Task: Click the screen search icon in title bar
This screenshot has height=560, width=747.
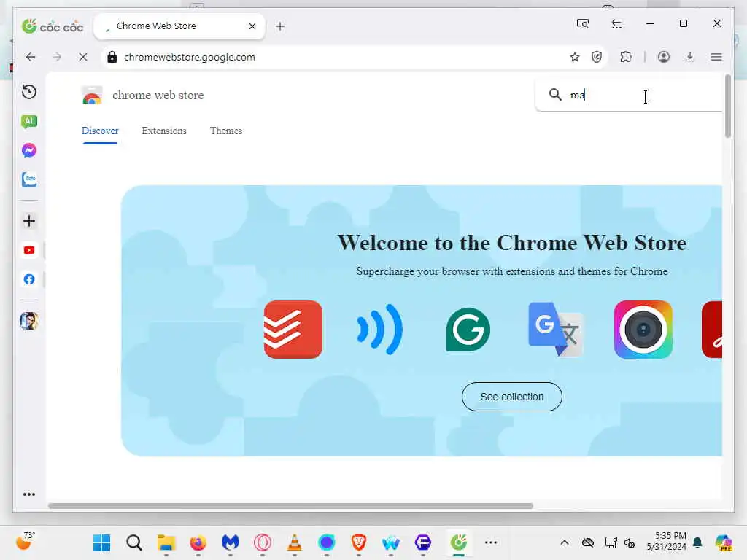Action: click(583, 23)
